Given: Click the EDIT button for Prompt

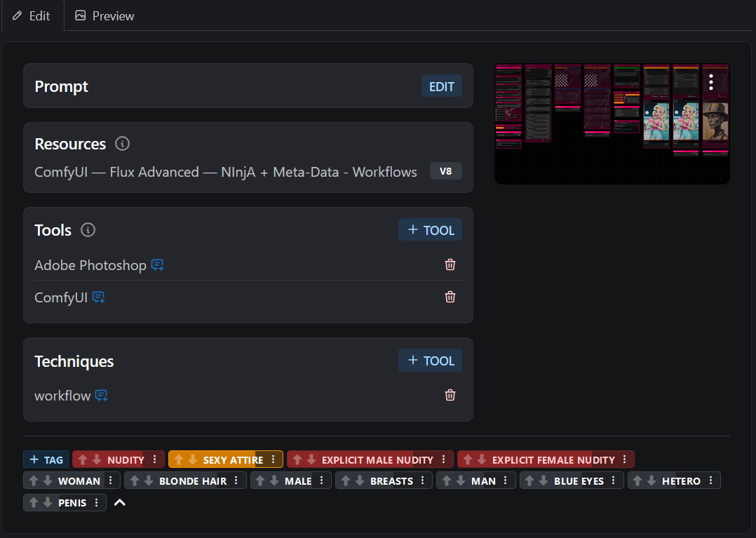Looking at the screenshot, I should click(442, 86).
